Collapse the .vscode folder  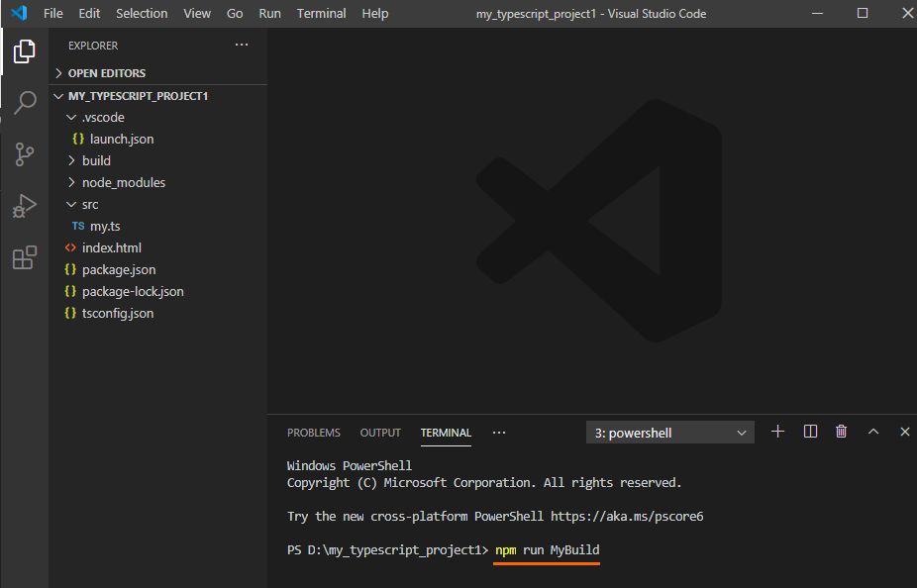click(x=102, y=117)
